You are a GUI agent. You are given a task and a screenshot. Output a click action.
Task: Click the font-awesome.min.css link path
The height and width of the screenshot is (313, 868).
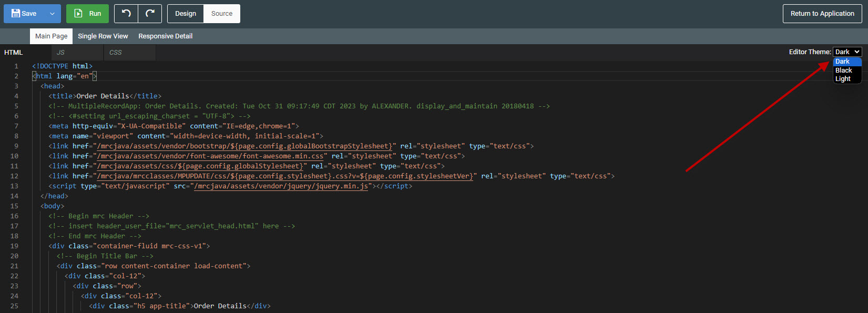[x=210, y=156]
